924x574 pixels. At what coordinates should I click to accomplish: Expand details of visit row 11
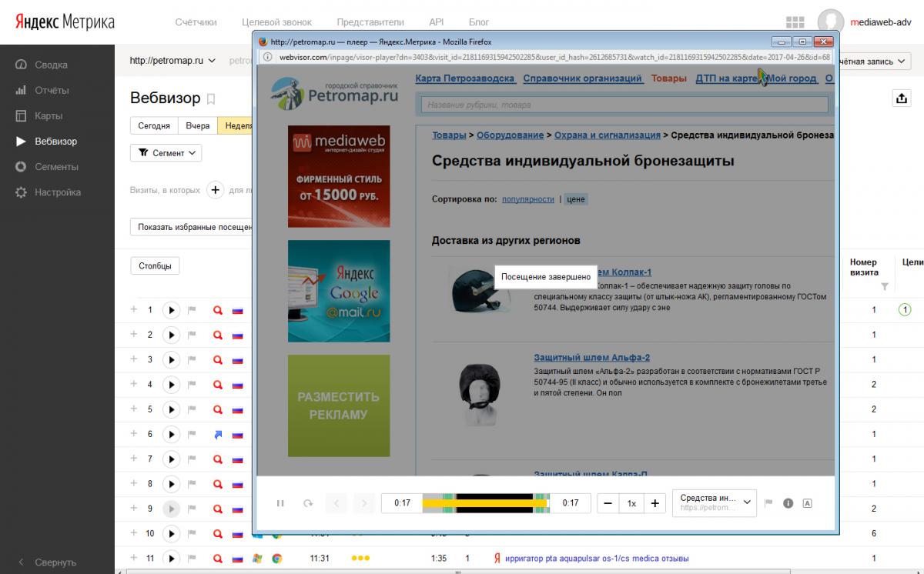[x=133, y=558]
